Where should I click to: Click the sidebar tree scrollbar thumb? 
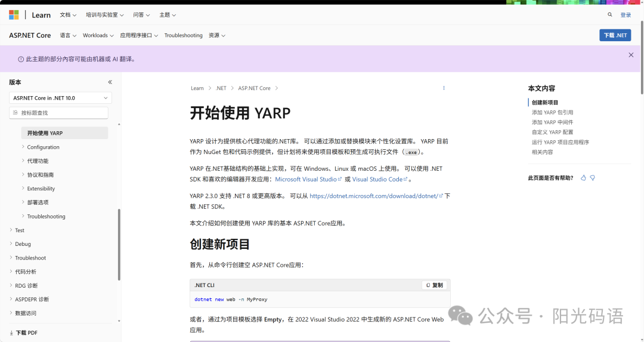[119, 245]
